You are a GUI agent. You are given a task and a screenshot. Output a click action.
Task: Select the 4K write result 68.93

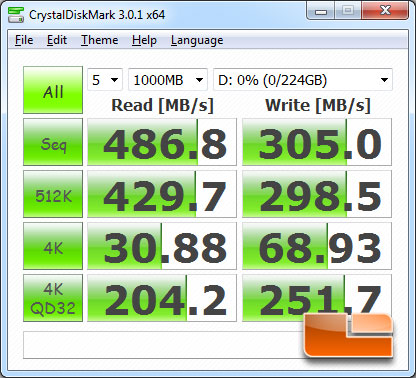click(x=317, y=246)
